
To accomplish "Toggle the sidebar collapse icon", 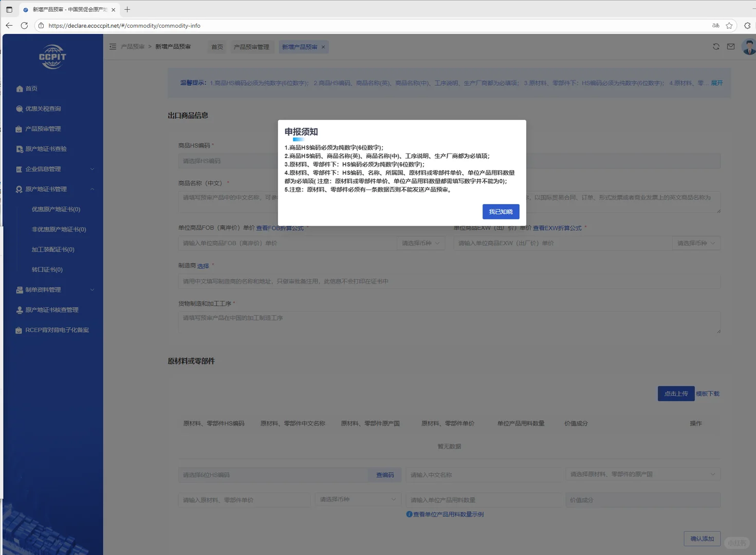I will click(x=113, y=47).
